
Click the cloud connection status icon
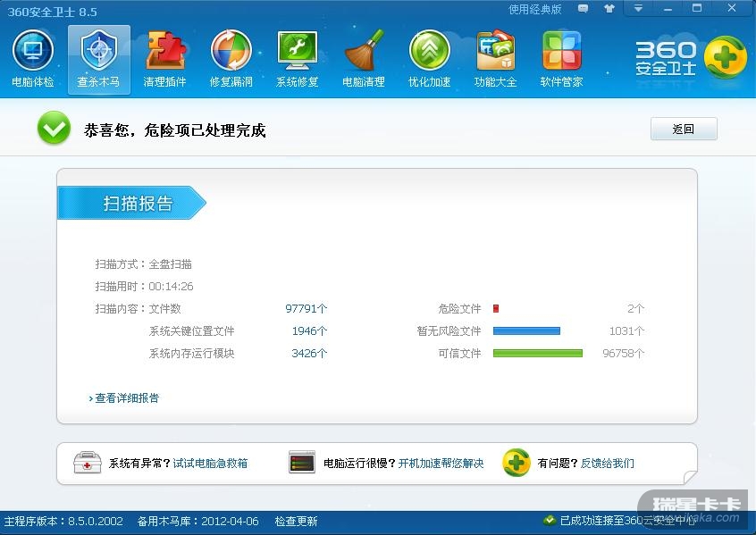pos(550,521)
